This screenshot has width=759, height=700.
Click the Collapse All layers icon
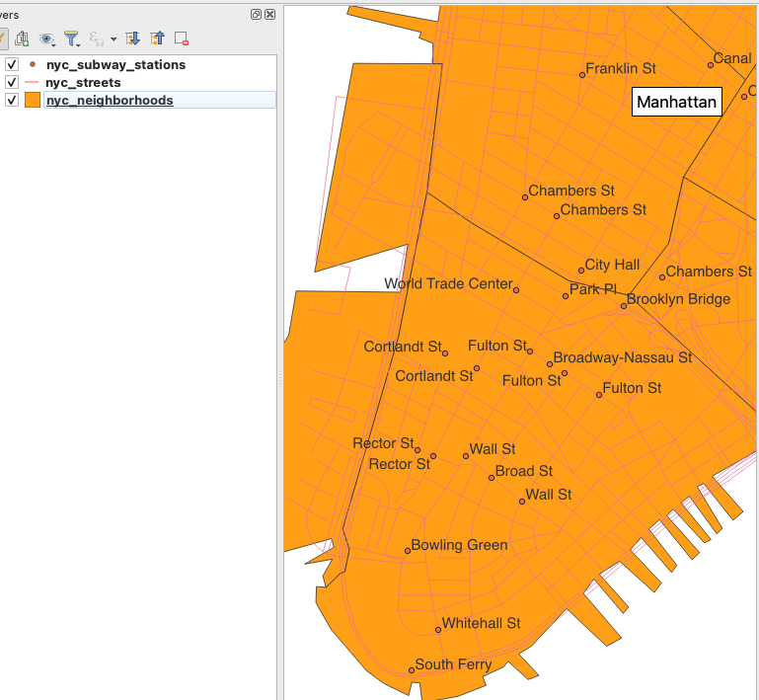157,39
